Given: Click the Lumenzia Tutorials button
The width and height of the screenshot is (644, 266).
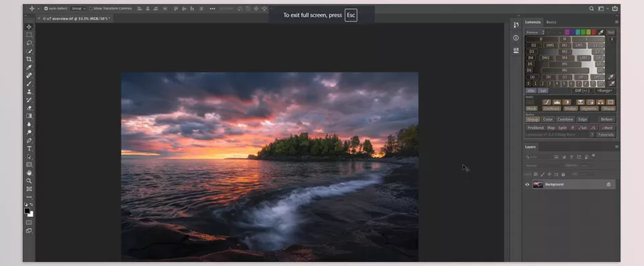Looking at the screenshot, I should pyautogui.click(x=606, y=134).
